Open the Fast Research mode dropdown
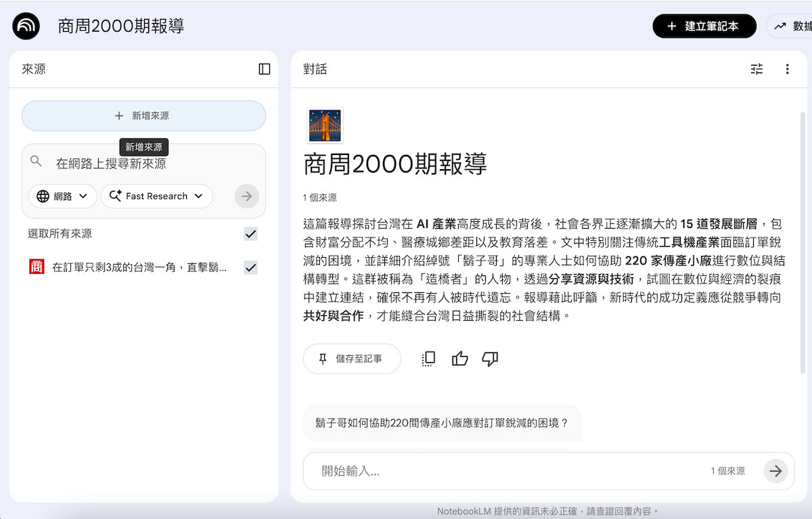812x519 pixels. coord(157,196)
